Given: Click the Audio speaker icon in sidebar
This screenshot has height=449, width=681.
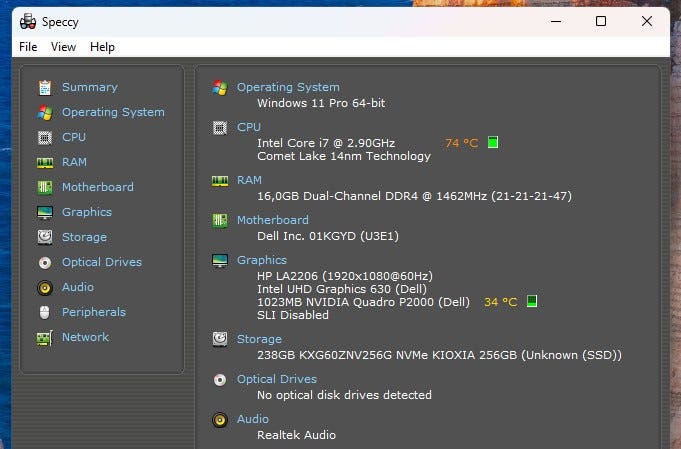Looking at the screenshot, I should click(x=45, y=287).
